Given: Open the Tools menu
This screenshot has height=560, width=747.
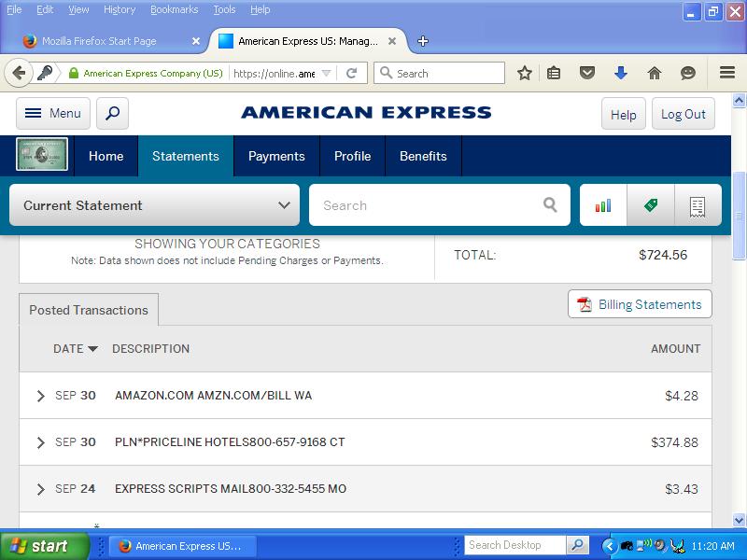Looking at the screenshot, I should 224,9.
